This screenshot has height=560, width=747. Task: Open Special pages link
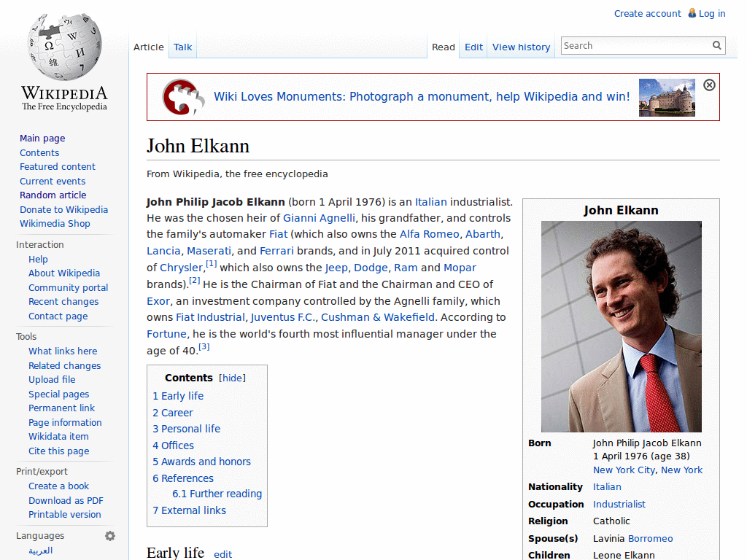click(x=58, y=394)
